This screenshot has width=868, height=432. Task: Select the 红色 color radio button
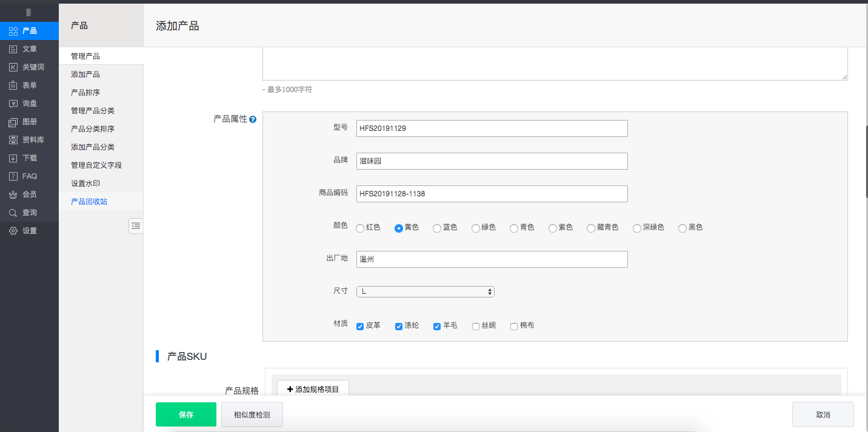coord(360,228)
